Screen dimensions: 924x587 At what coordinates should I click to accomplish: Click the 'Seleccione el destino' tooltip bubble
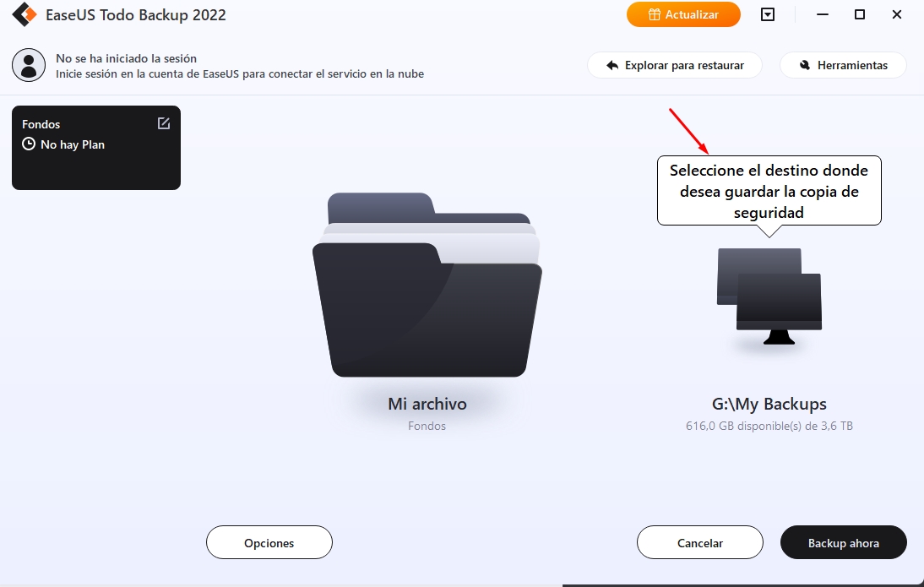(x=769, y=191)
